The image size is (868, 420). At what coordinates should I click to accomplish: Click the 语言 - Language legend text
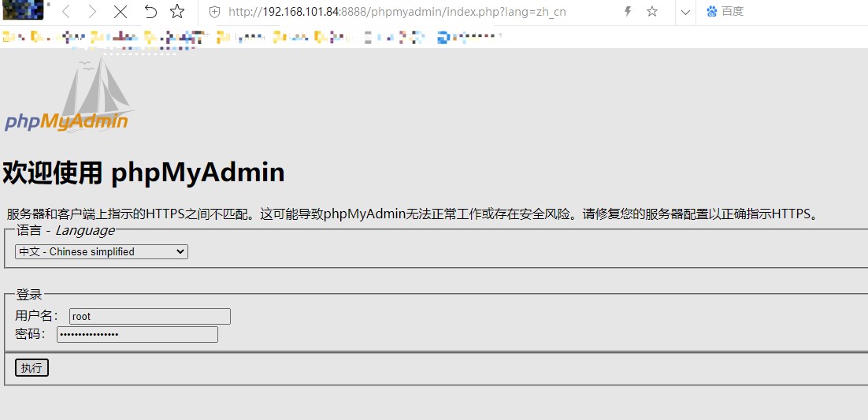pyautogui.click(x=65, y=230)
